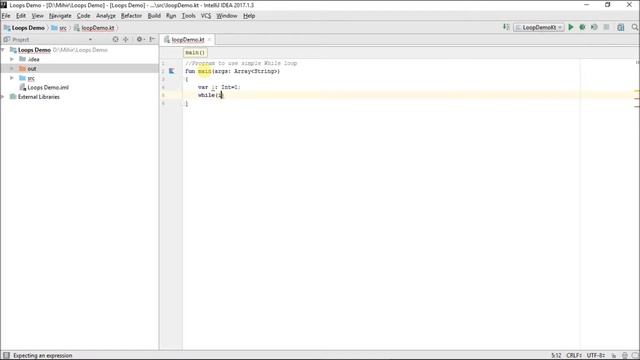This screenshot has width=640, height=360.
Task: Open the Build menu
Action: pyautogui.click(x=154, y=16)
